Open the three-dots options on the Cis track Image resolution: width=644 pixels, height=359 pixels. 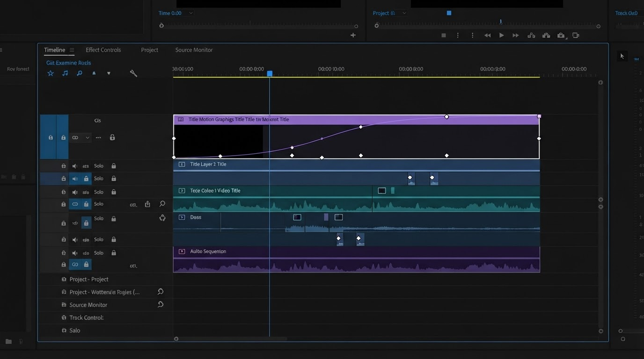click(98, 137)
